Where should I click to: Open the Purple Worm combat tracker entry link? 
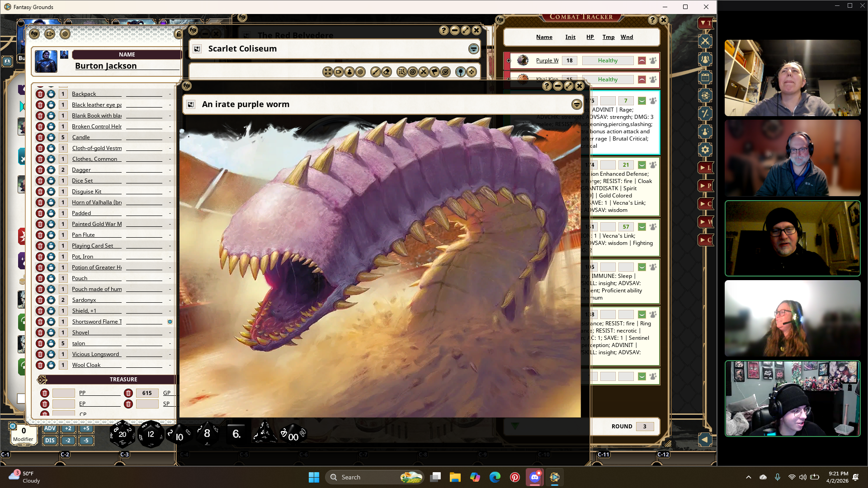pyautogui.click(x=547, y=61)
